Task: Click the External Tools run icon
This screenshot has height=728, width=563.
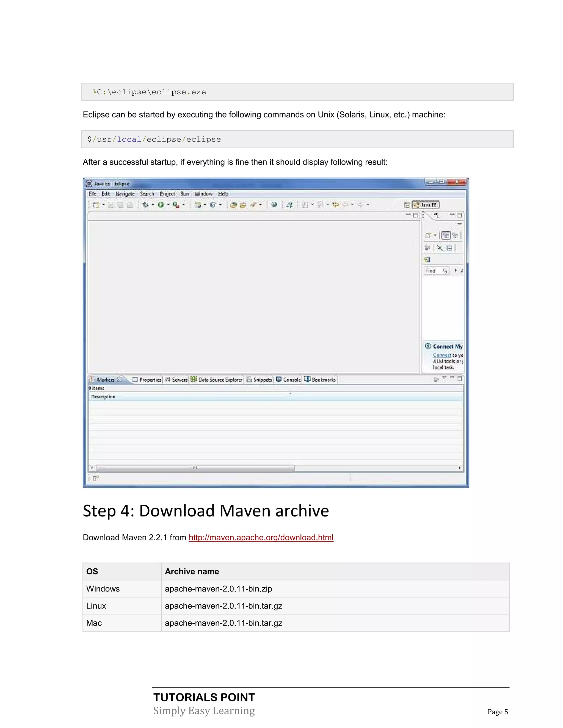Action: pyautogui.click(x=176, y=205)
